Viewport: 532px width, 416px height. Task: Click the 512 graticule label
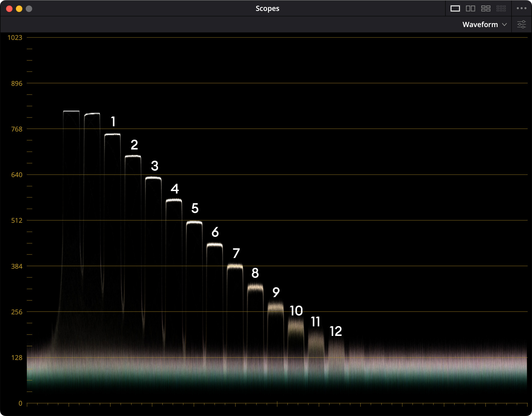point(17,221)
